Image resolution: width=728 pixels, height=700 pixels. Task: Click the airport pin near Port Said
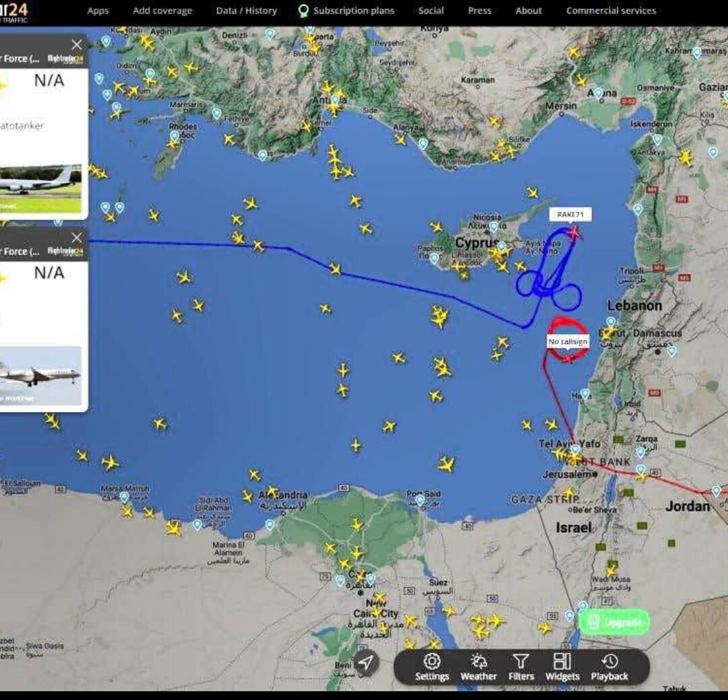tap(420, 500)
